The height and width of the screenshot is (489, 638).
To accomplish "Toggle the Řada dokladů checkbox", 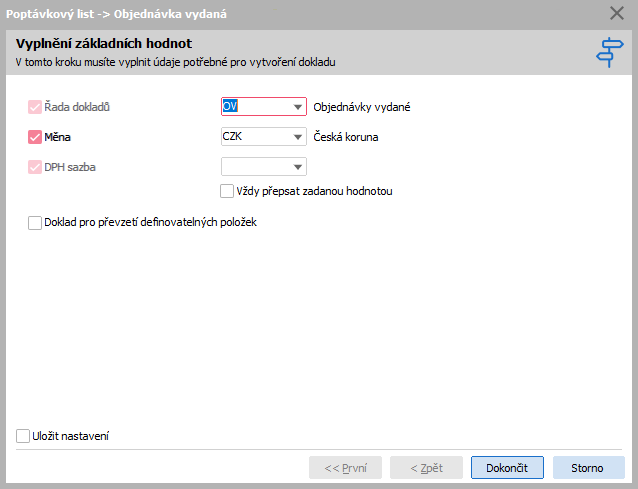I will [35, 107].
